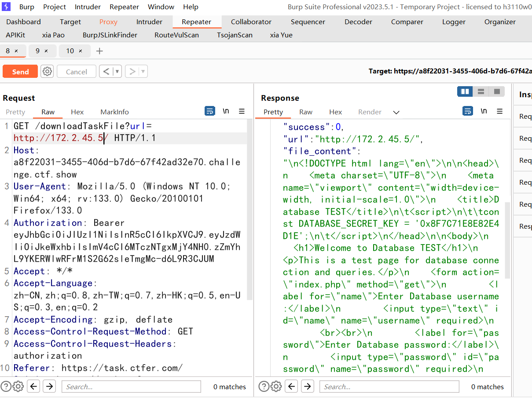Select combined tabbed layout view
The width and height of the screenshot is (532, 398).
(497, 91)
